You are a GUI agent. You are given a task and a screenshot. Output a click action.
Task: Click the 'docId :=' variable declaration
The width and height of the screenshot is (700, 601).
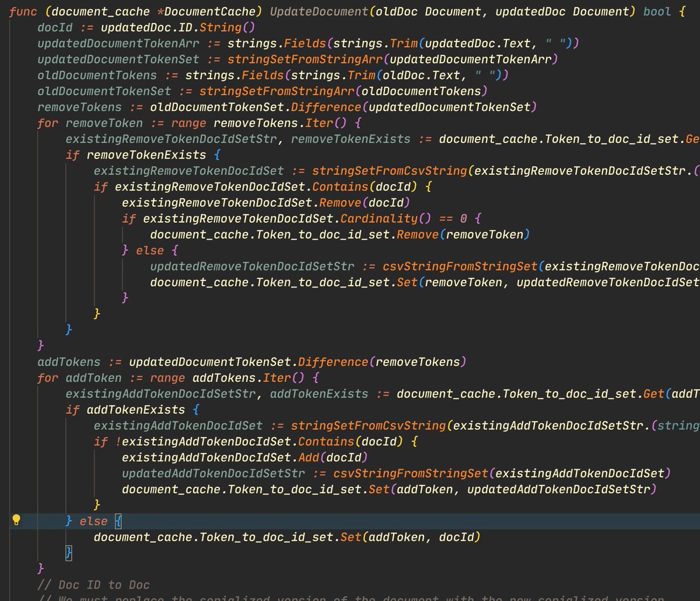click(x=65, y=27)
